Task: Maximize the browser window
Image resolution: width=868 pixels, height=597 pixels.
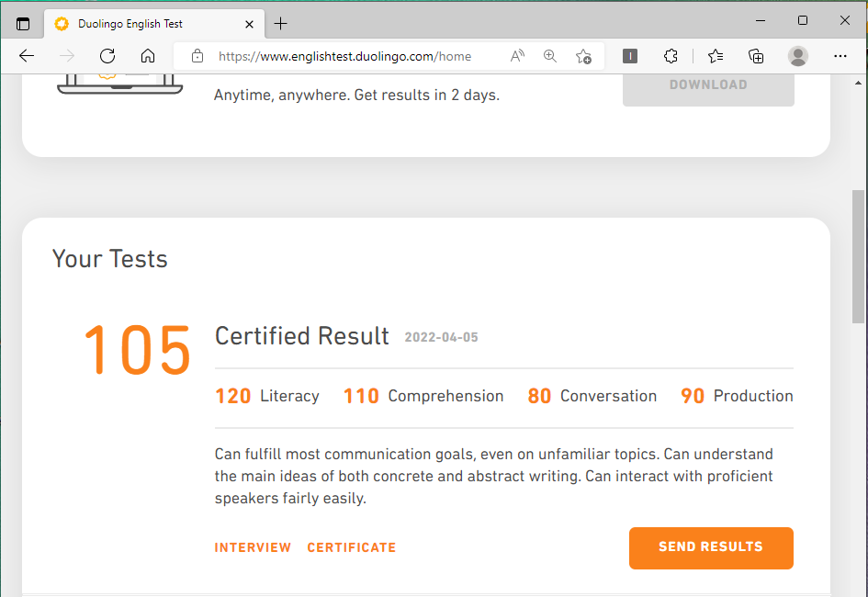Action: point(803,20)
